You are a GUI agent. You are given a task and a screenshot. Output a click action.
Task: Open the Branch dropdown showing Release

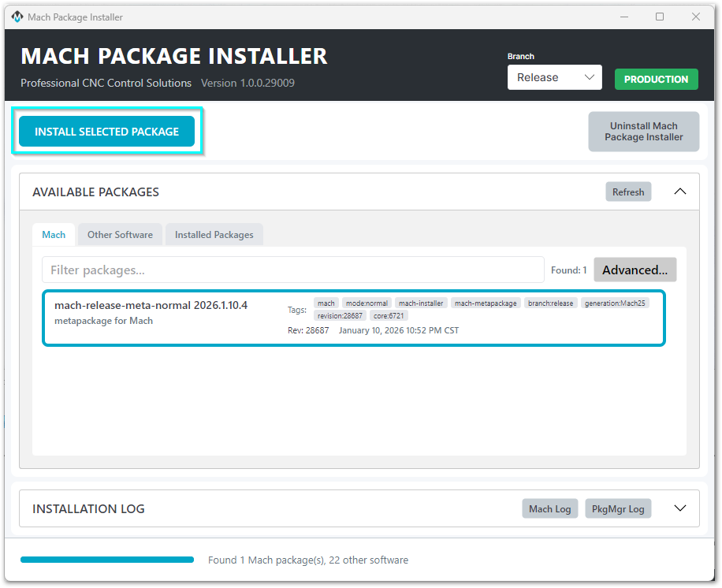coord(554,77)
